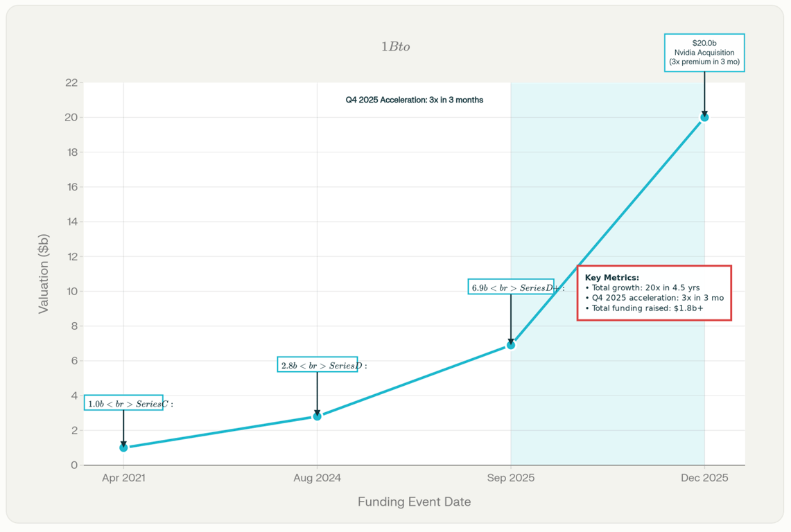Click the Sep 2025 x-axis tick label
This screenshot has height=532, width=791.
tap(511, 478)
